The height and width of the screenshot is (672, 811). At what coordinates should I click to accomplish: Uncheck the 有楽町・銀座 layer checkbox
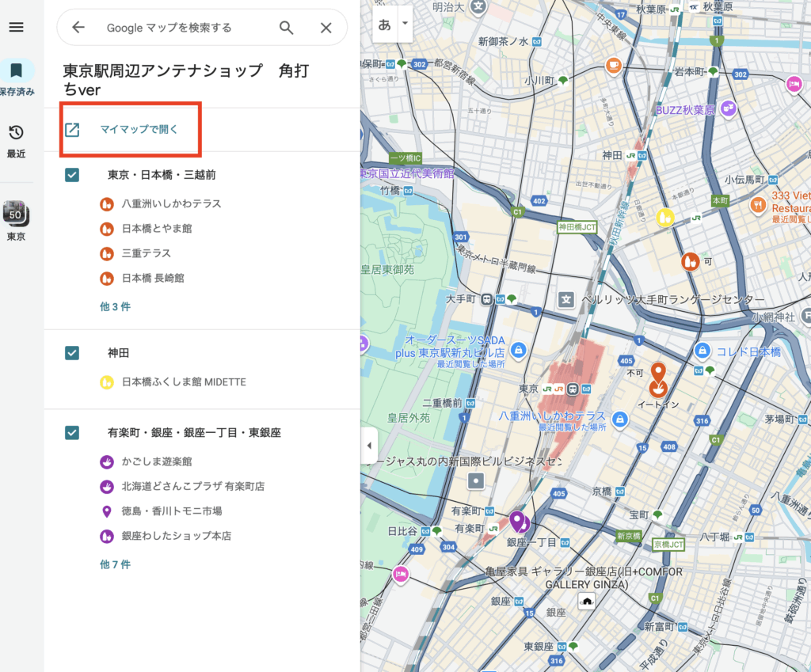[x=72, y=433]
